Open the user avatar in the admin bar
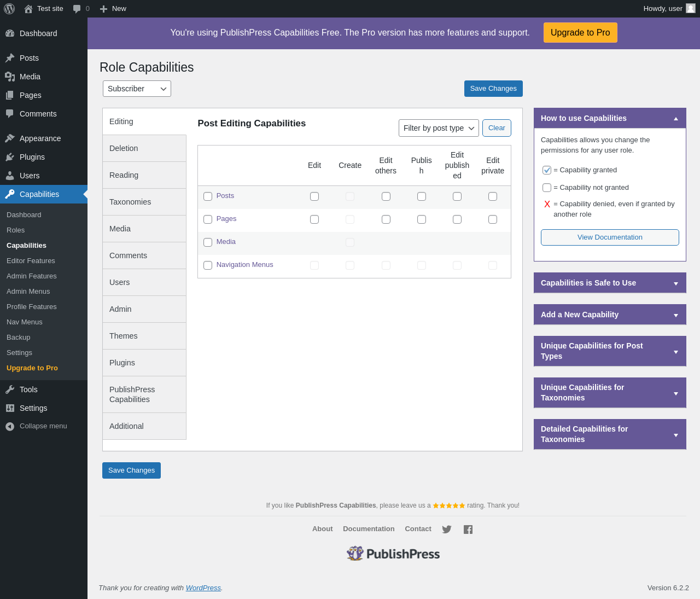The height and width of the screenshot is (599, 700). click(x=691, y=8)
